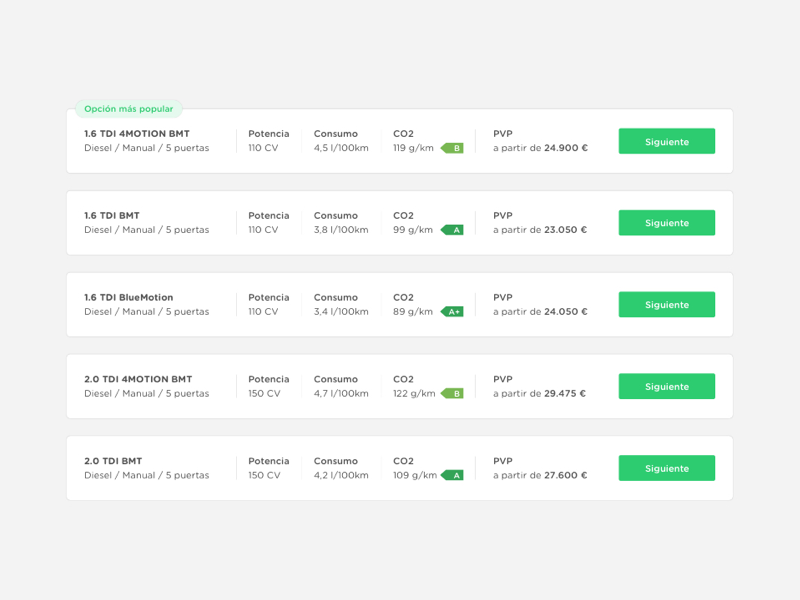Viewport: 800px width, 600px height.
Task: Click the 3,4 l/100km Consumo value
Action: coord(341,312)
